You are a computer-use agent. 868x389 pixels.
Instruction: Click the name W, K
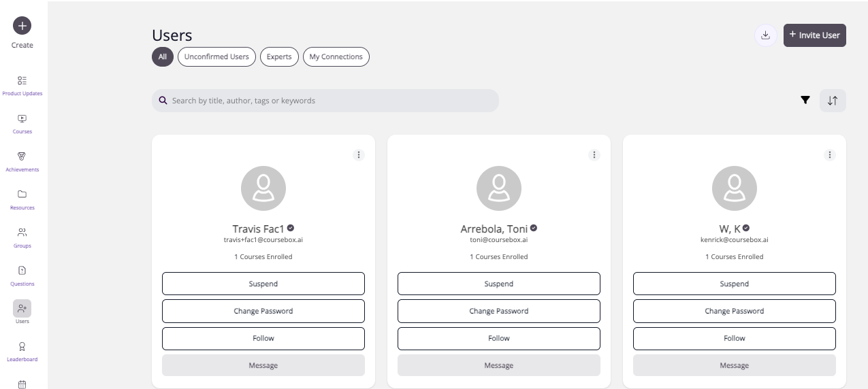730,229
